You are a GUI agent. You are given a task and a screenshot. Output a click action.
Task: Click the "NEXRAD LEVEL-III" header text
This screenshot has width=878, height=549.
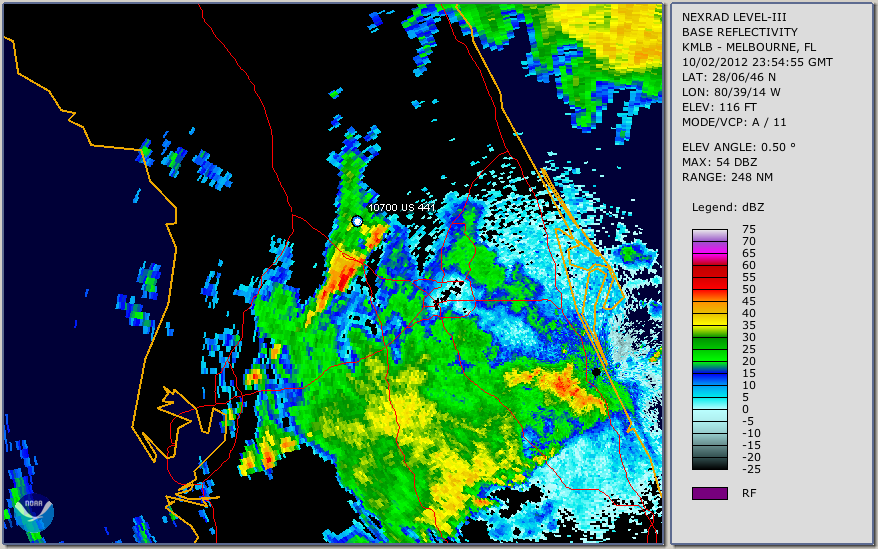pos(734,17)
